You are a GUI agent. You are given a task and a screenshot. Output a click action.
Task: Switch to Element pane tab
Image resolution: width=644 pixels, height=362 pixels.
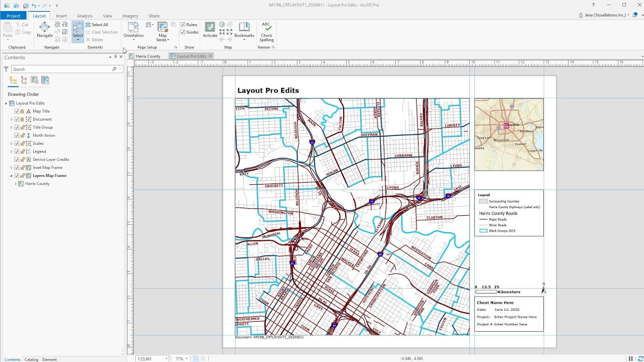[49, 359]
